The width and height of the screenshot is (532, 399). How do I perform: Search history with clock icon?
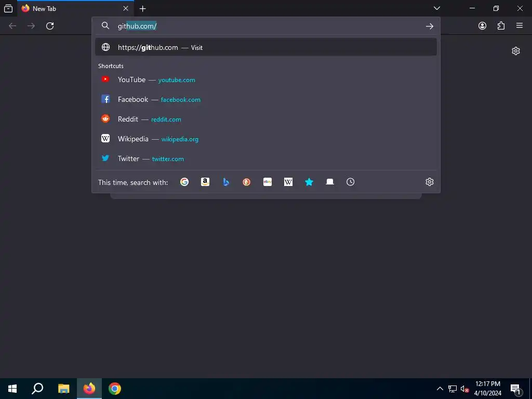[351, 182]
